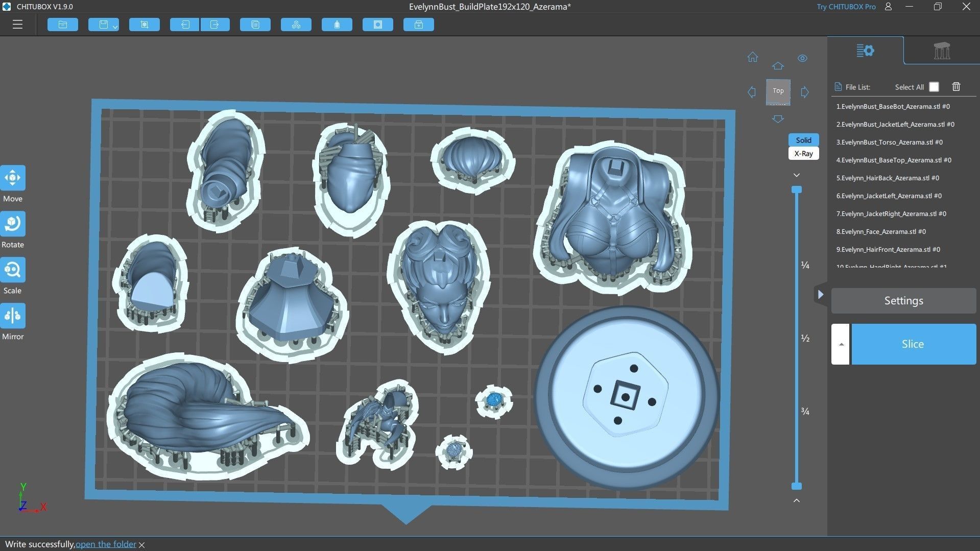Click the hollow bottle toolbar icon
980x551 pixels.
(x=337, y=25)
